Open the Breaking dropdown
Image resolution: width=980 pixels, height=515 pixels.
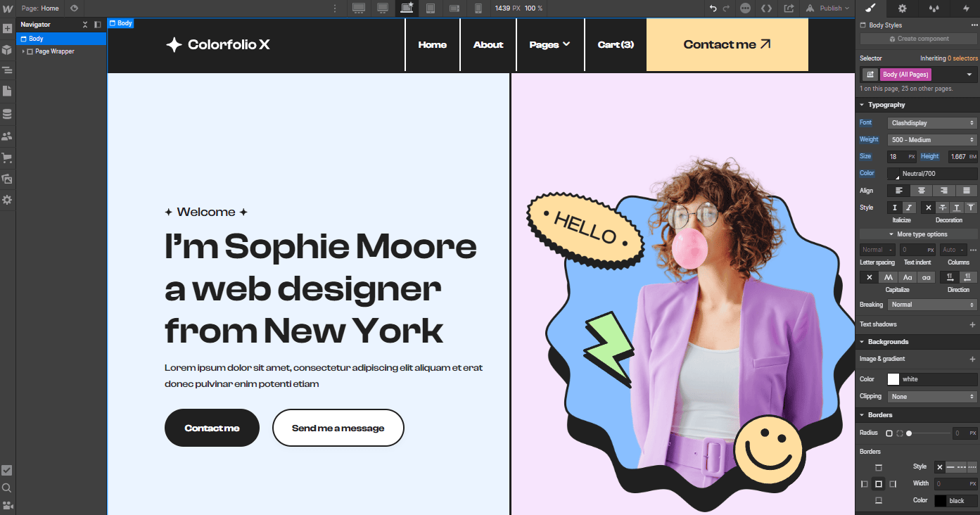point(932,304)
